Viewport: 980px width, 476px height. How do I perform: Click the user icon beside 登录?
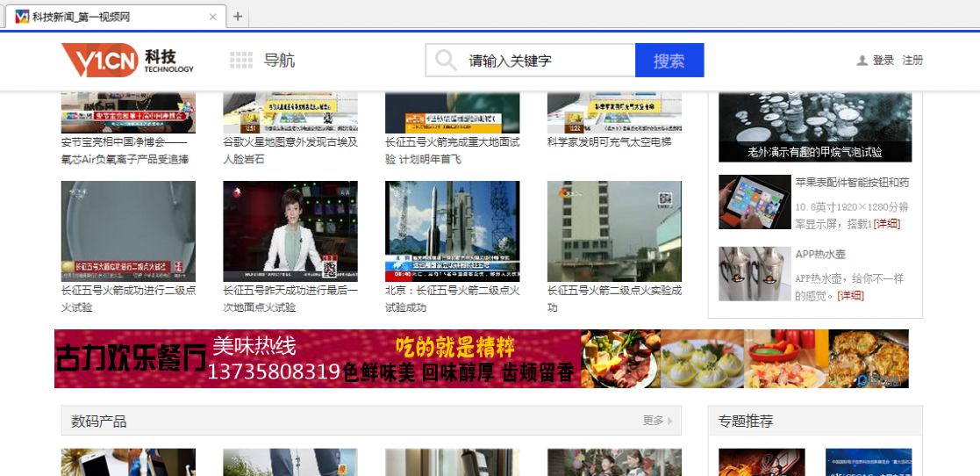862,61
